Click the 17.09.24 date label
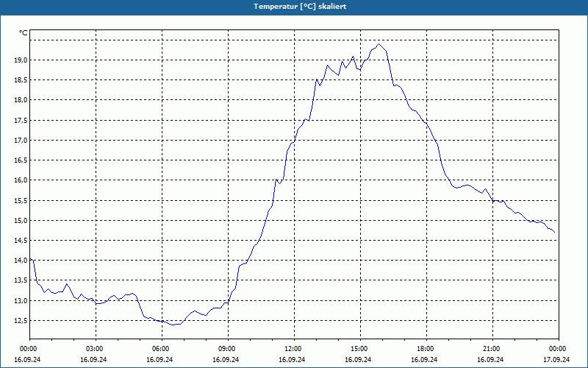Image resolution: width=588 pixels, height=368 pixels. 556,359
